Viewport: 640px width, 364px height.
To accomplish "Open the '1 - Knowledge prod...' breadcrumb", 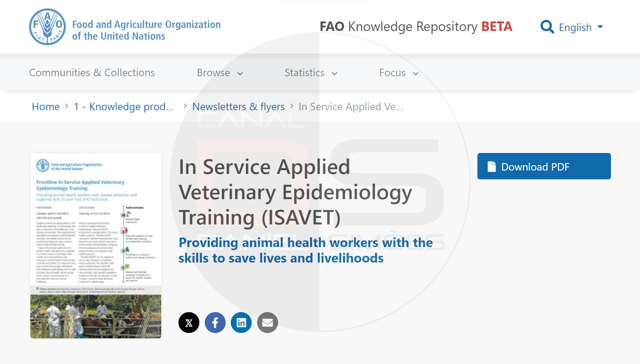I will (x=124, y=107).
